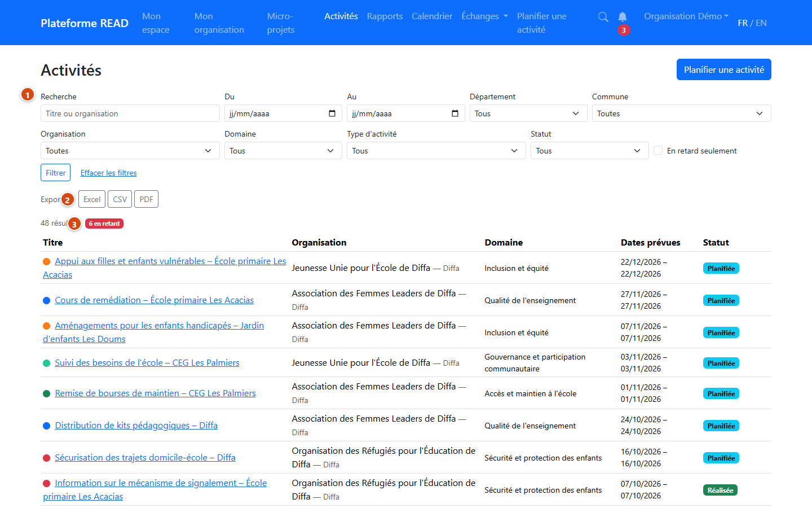Click the Dates prévues column header
812x508 pixels.
click(651, 242)
